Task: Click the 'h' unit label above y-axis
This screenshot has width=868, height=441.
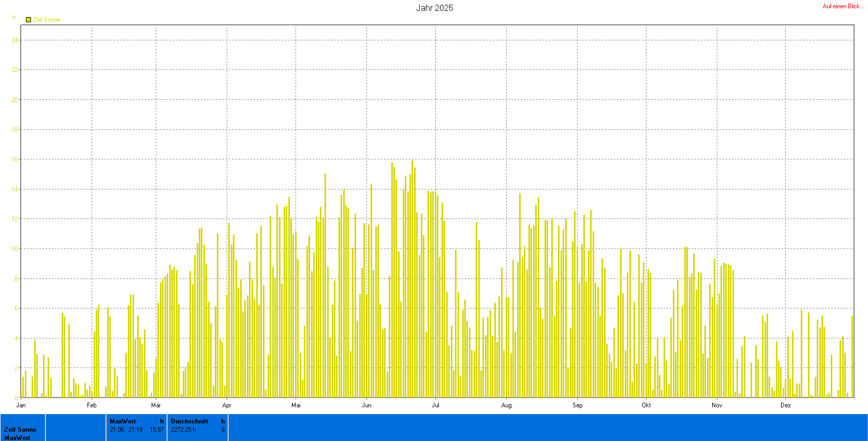Action: pos(14,17)
